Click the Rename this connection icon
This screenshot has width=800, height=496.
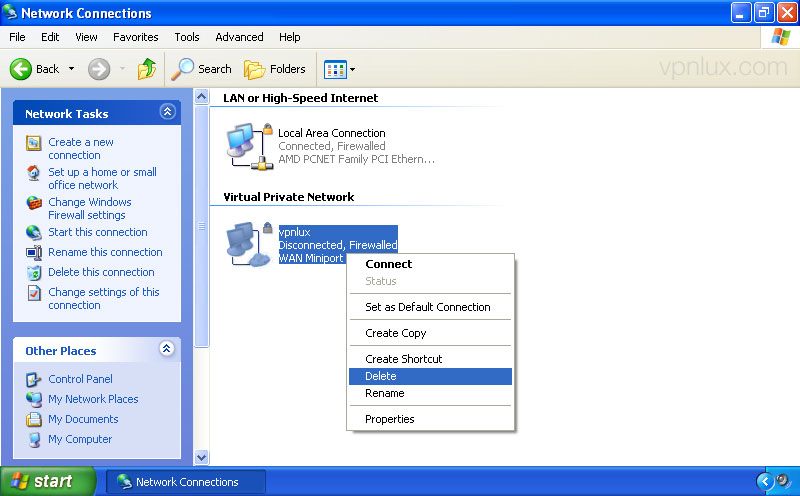point(34,253)
